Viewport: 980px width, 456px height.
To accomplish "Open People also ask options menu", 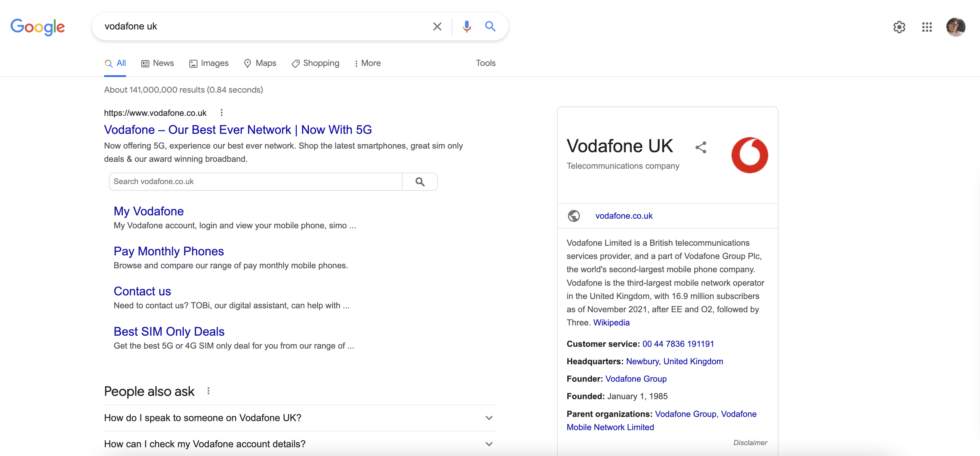I will (x=208, y=391).
